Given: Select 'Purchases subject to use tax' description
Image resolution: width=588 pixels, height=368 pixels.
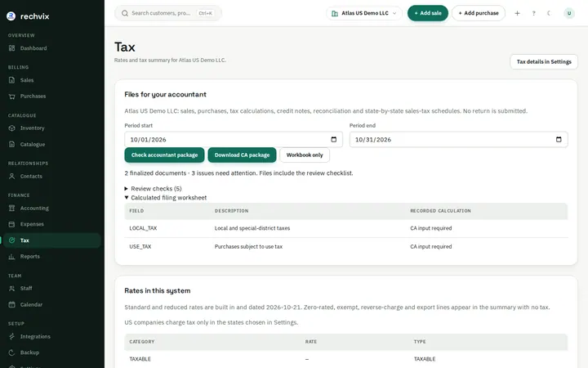Looking at the screenshot, I should click(248, 247).
